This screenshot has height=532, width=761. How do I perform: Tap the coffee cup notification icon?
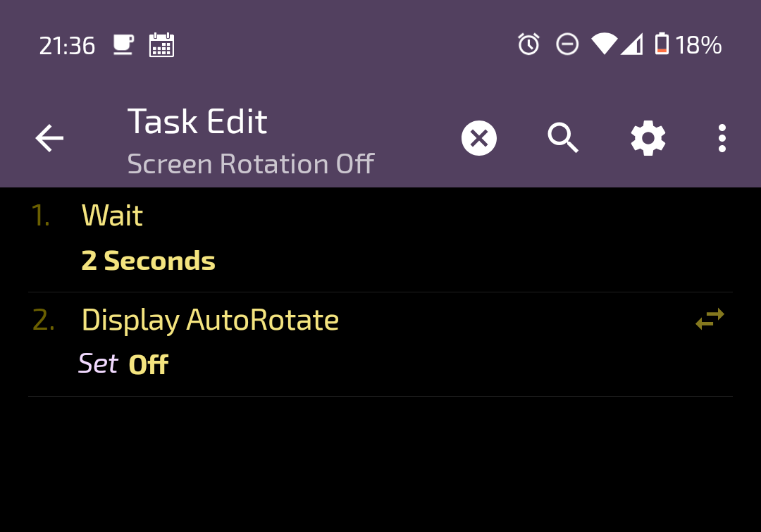(x=123, y=44)
